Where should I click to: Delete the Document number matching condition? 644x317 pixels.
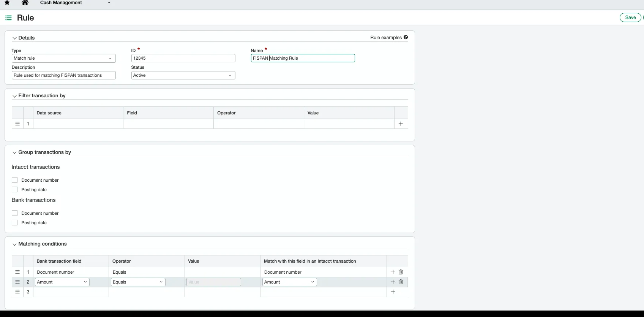pyautogui.click(x=401, y=272)
